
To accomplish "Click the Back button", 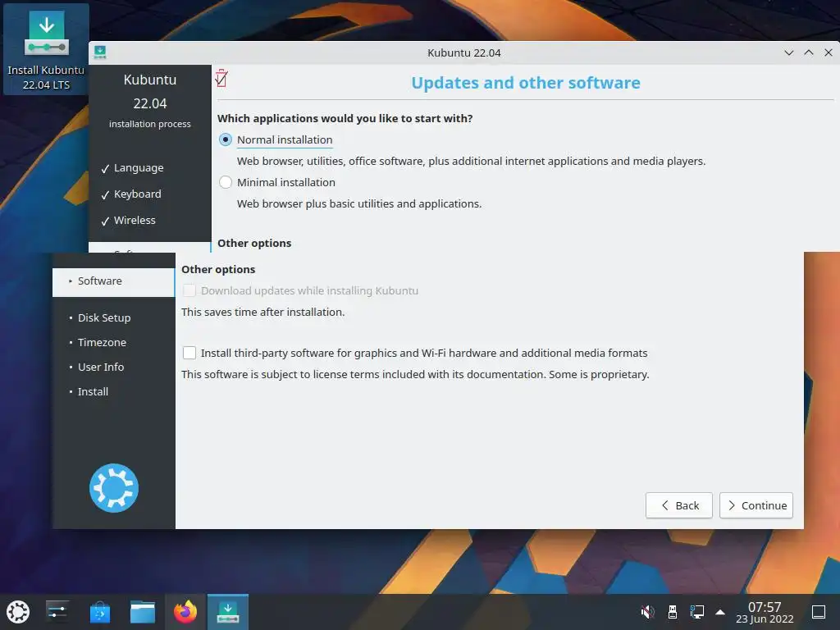I will [678, 505].
